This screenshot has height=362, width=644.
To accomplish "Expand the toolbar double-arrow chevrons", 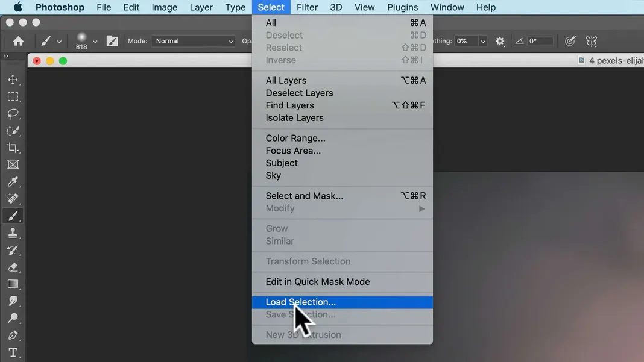I will tap(6, 56).
